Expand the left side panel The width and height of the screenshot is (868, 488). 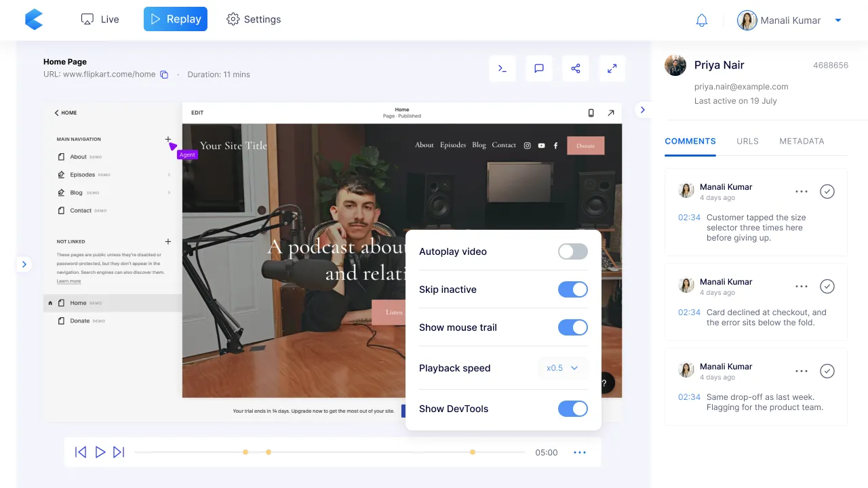[24, 264]
